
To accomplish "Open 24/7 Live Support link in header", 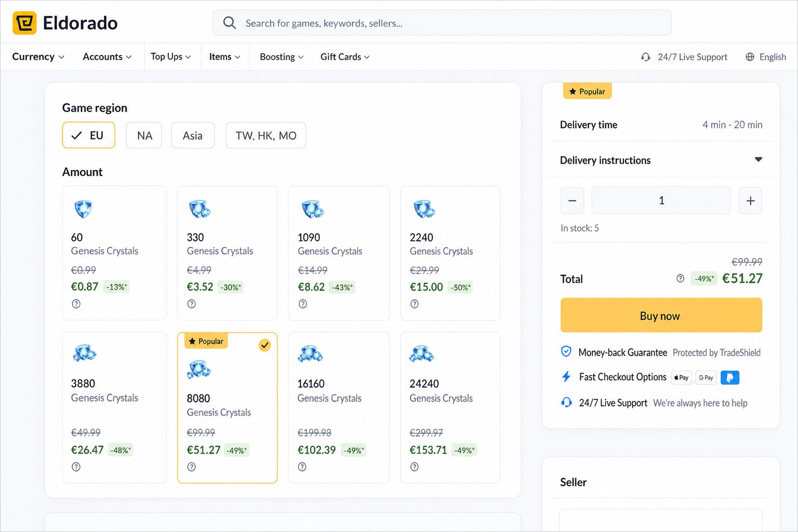I will tap(684, 57).
